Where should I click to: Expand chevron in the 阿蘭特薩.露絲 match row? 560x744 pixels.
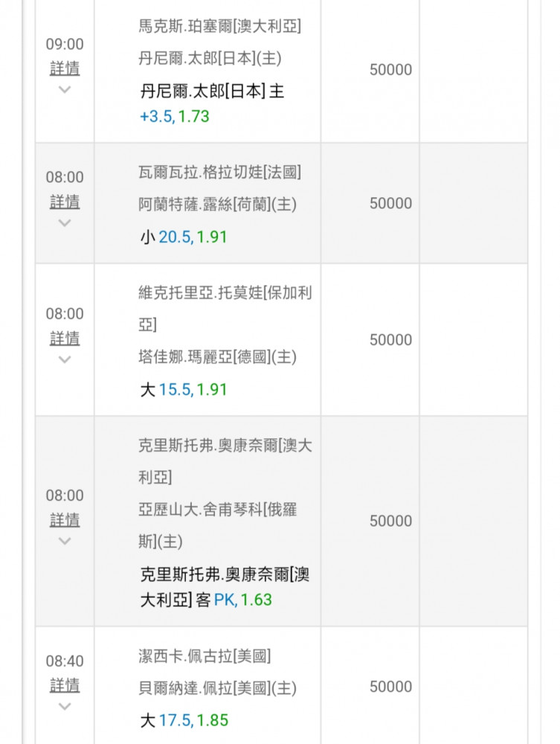pos(65,222)
